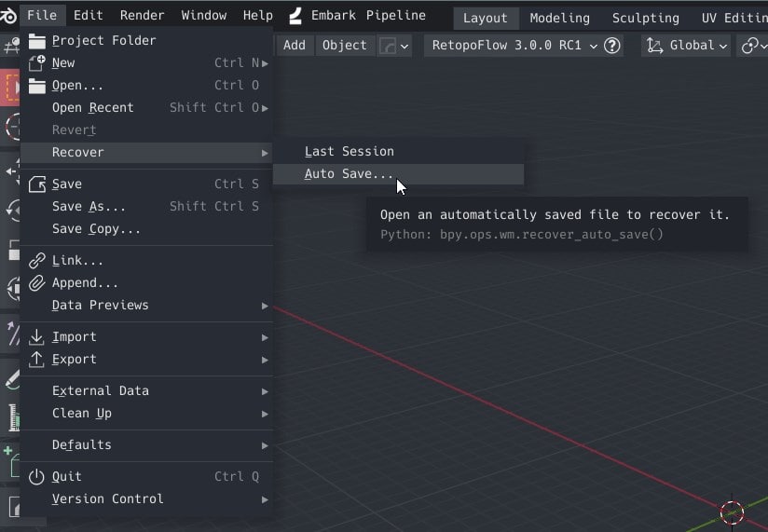Open the Export submenu
The height and width of the screenshot is (532, 768).
coord(146,360)
